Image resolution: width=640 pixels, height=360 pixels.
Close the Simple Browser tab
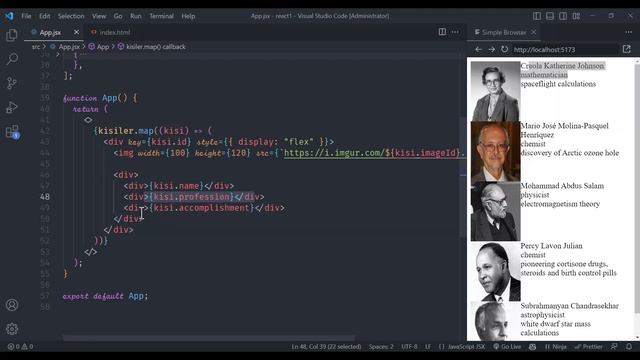(x=533, y=32)
